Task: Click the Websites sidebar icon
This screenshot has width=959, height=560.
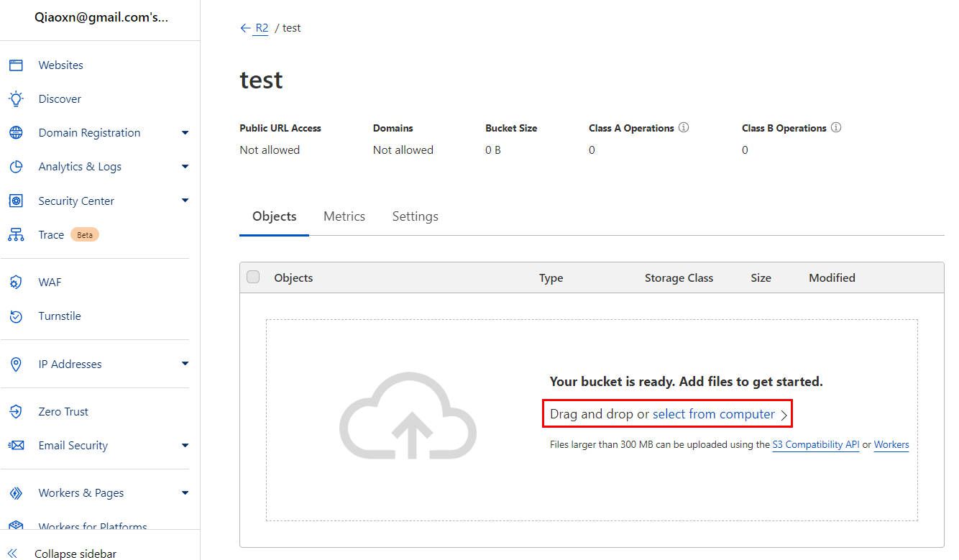Action: [16, 65]
